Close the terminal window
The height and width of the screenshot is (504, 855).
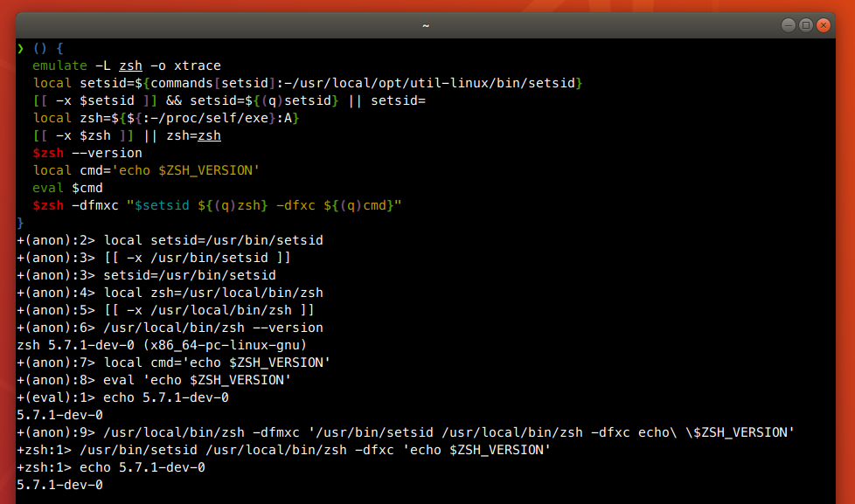click(x=823, y=25)
